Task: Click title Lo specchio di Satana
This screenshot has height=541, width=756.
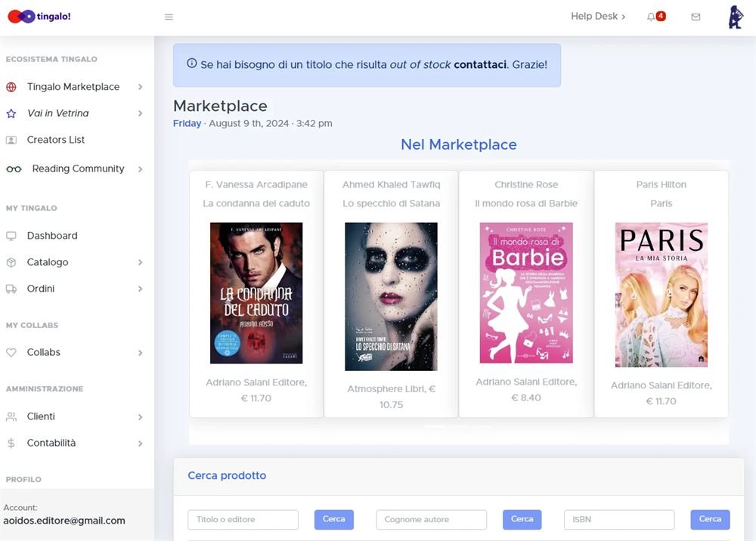Action: [391, 203]
